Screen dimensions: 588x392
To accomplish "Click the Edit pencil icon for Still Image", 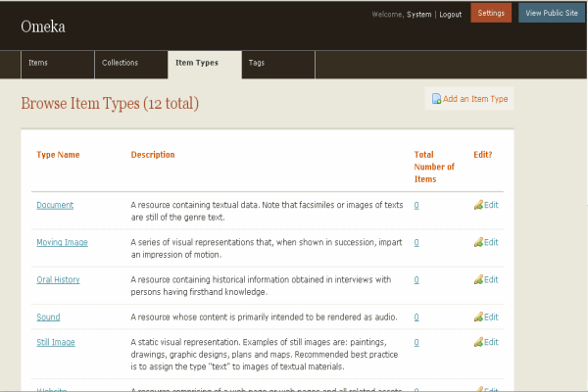I will (478, 342).
